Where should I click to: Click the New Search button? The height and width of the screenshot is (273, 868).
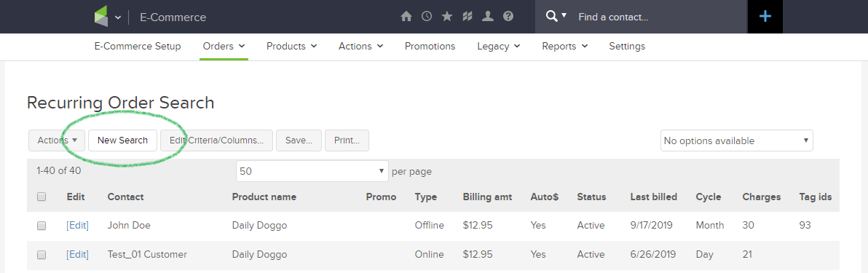point(122,141)
